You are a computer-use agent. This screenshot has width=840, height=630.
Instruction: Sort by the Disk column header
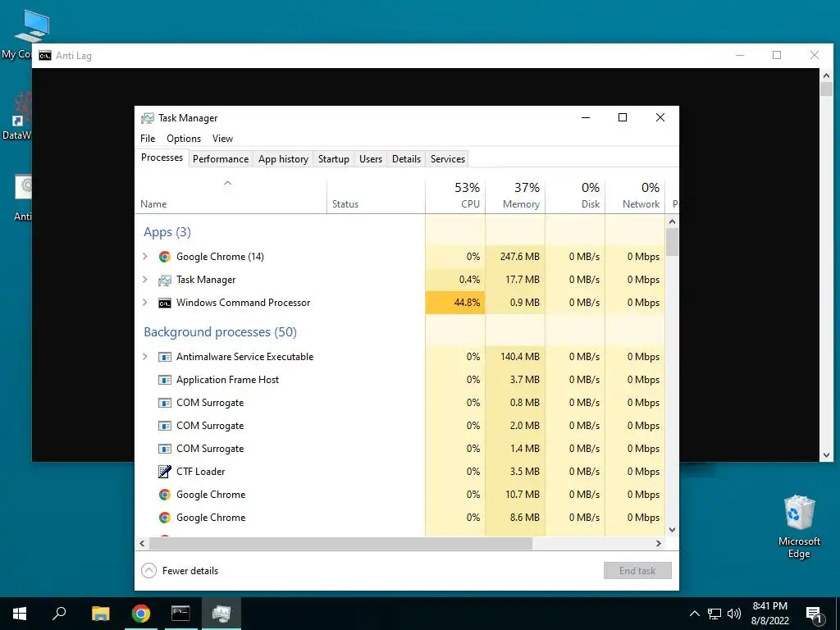pos(575,196)
